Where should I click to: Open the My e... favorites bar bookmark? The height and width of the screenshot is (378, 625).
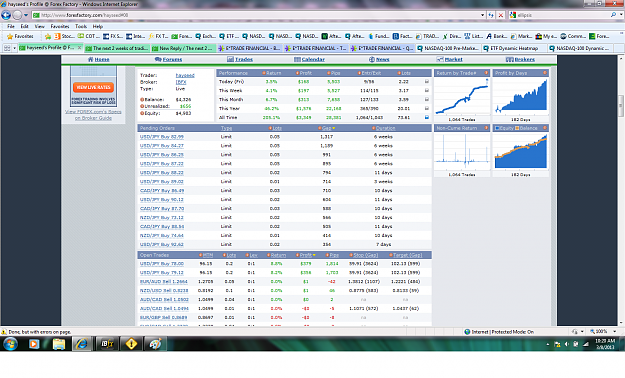546,36
